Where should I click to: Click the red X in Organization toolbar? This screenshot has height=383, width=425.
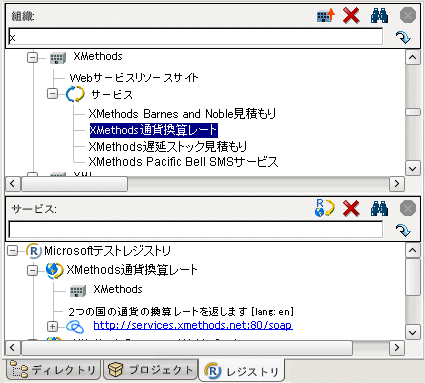point(351,15)
